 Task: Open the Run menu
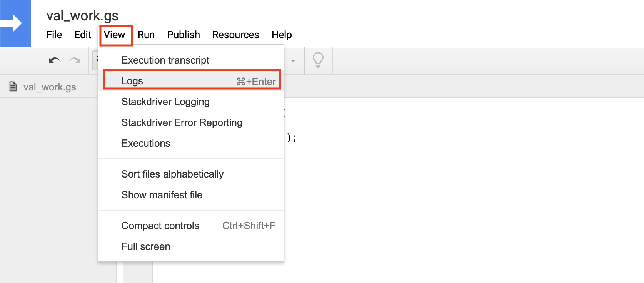click(146, 35)
